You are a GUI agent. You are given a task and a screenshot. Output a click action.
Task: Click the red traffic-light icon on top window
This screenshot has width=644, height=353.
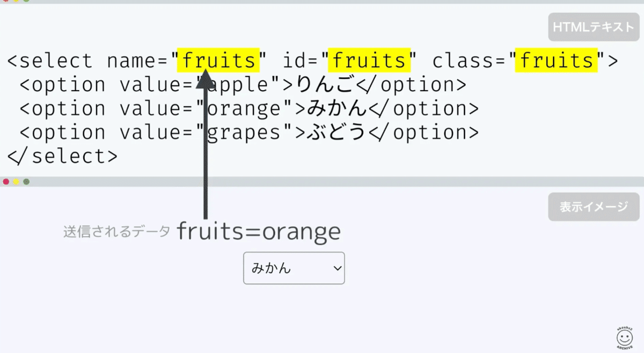coord(6,2)
